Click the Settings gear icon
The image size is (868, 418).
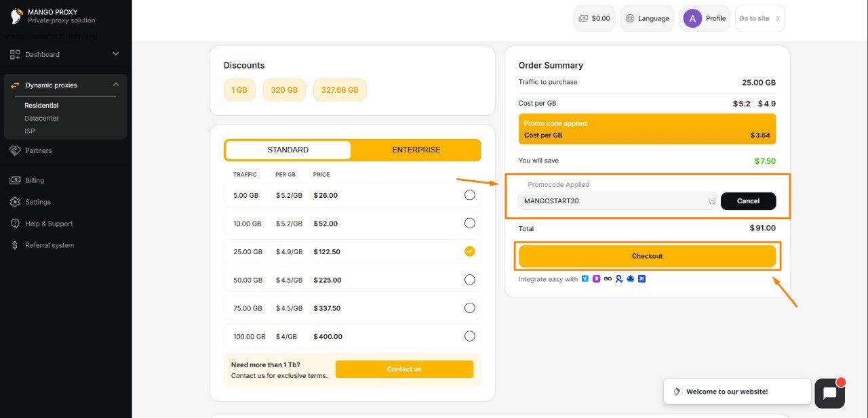15,202
